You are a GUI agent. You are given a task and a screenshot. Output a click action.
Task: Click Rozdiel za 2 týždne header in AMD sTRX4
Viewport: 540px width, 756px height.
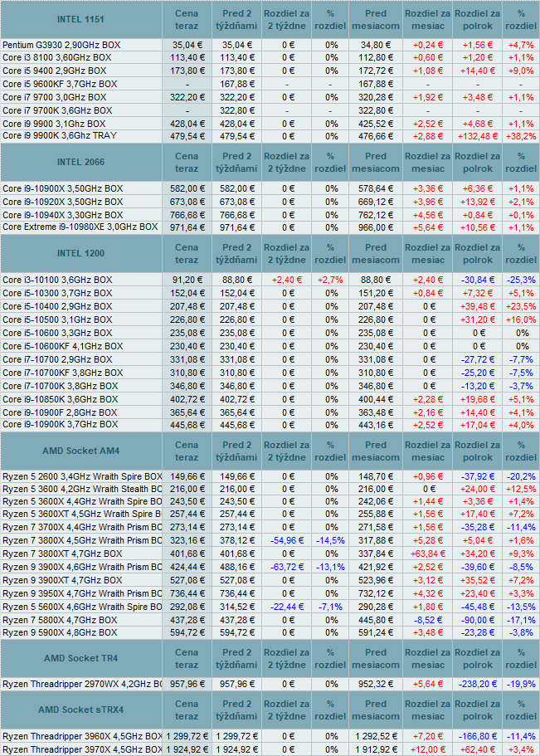click(286, 710)
